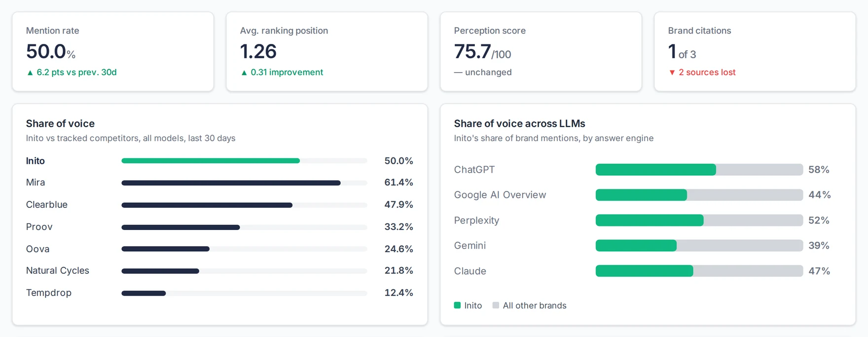This screenshot has height=337, width=868.
Task: Click the Mira share bar
Action: (231, 183)
